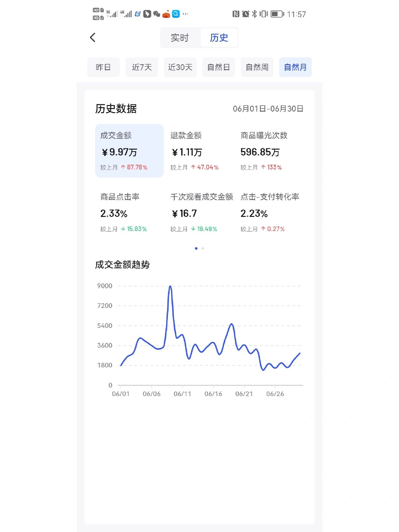Tap the red lantern app notification icon
The image size is (399, 532).
[x=166, y=14]
